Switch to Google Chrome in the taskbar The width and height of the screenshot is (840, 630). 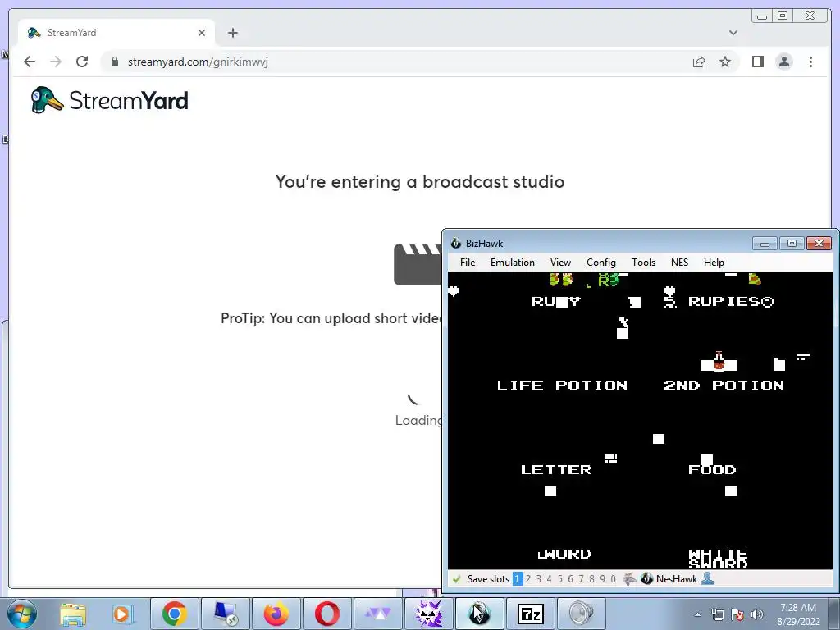(175, 614)
